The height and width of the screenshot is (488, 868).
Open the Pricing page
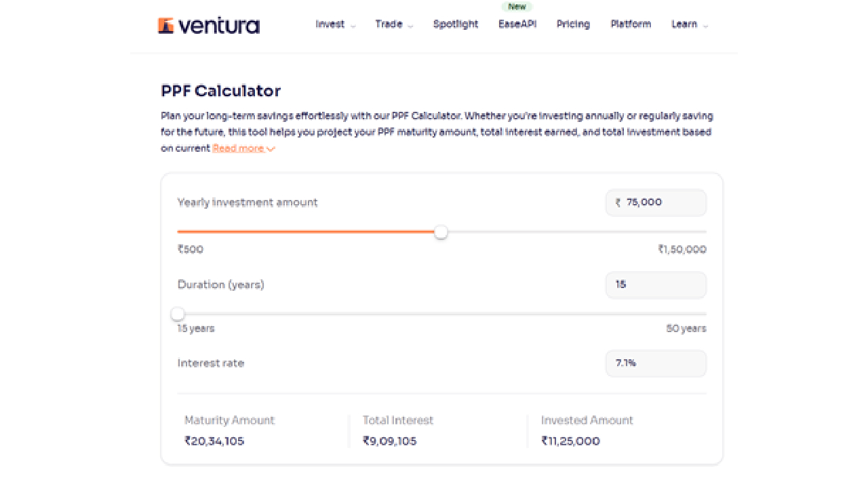click(x=573, y=24)
